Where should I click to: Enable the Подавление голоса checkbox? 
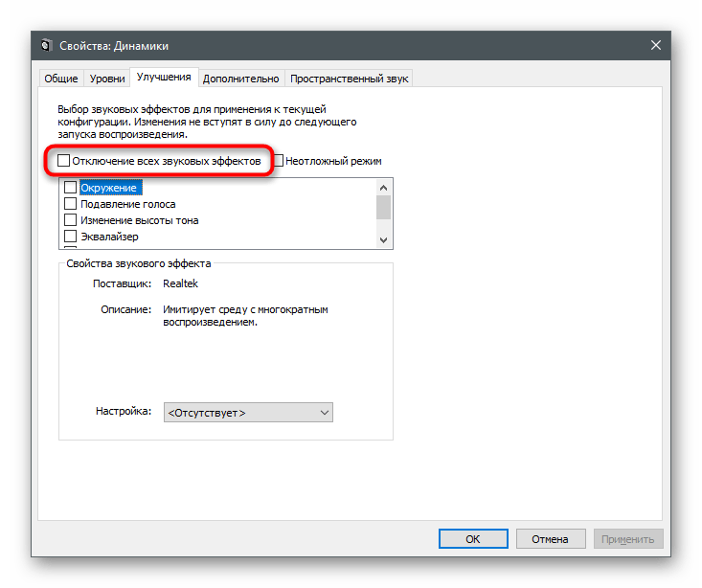click(70, 204)
